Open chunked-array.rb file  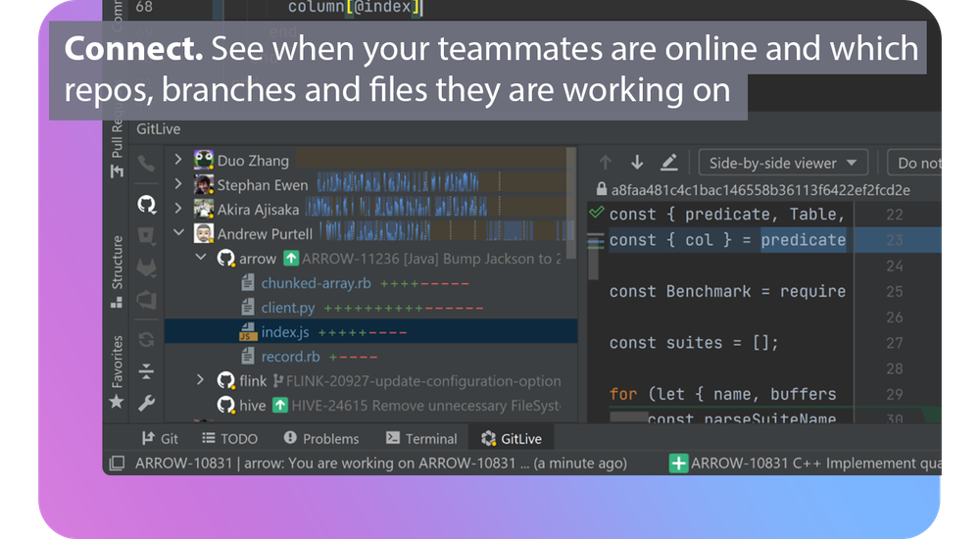click(316, 283)
